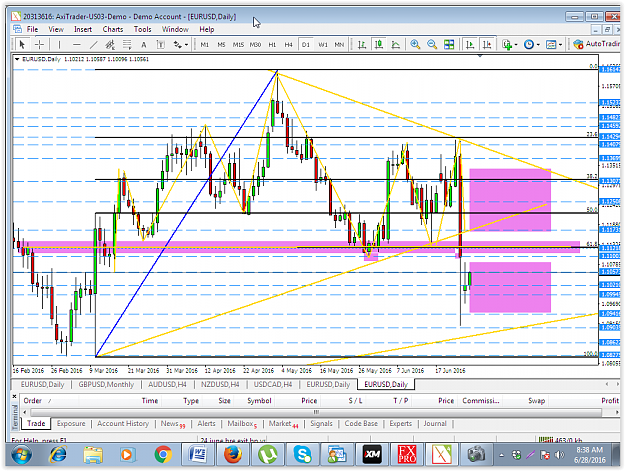This screenshot has height=471, width=625.
Task: Open the Account History terminal tab
Action: pos(123,424)
